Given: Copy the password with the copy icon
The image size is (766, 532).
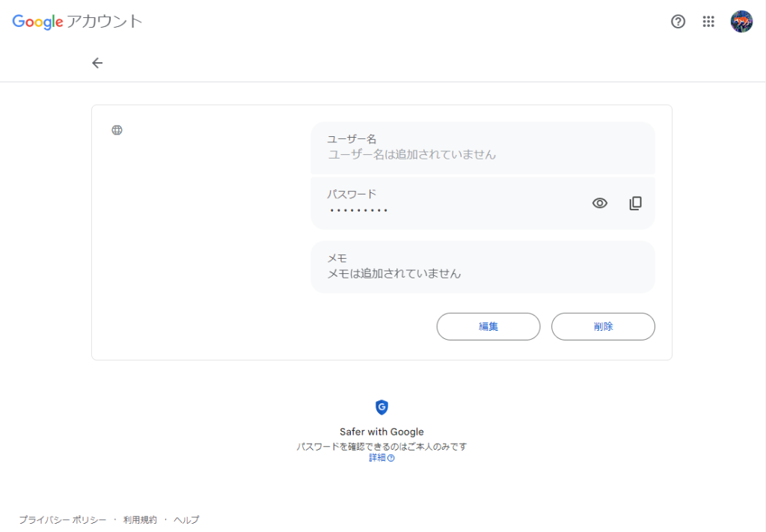Looking at the screenshot, I should point(635,203).
